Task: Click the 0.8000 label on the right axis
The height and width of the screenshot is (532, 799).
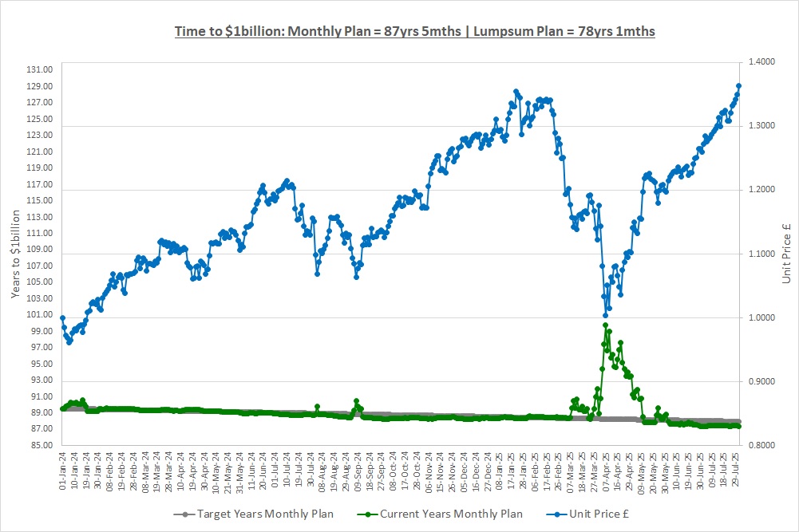Action: coord(762,445)
